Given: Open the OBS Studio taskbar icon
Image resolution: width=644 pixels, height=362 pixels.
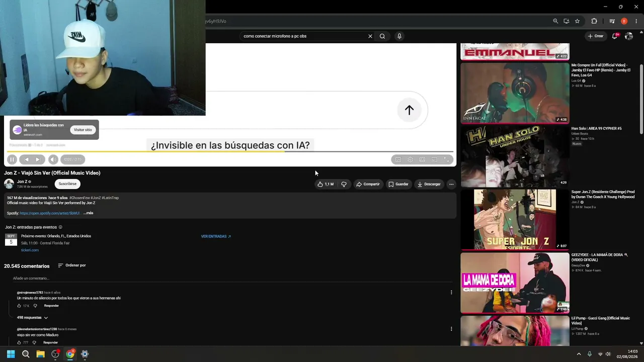Looking at the screenshot, I should point(55,354).
